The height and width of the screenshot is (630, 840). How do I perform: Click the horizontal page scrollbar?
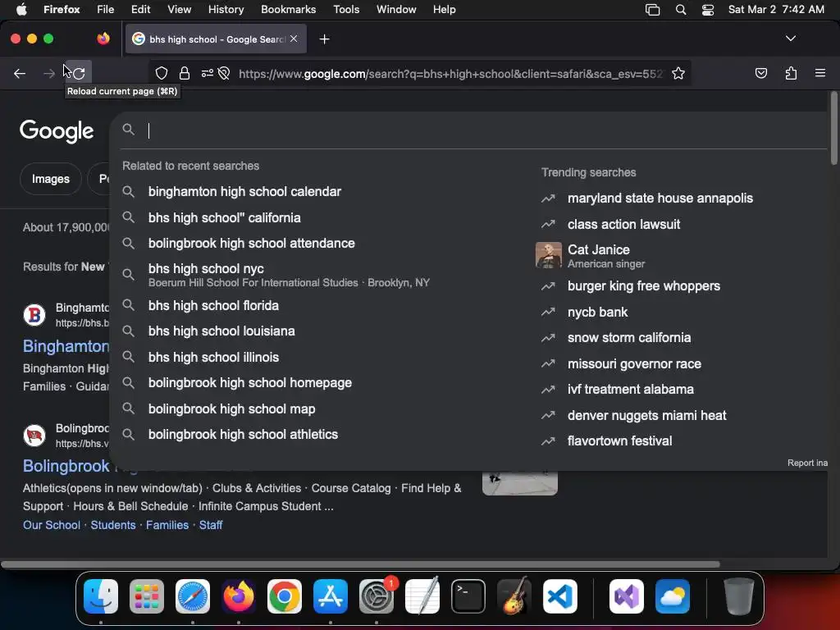360,564
